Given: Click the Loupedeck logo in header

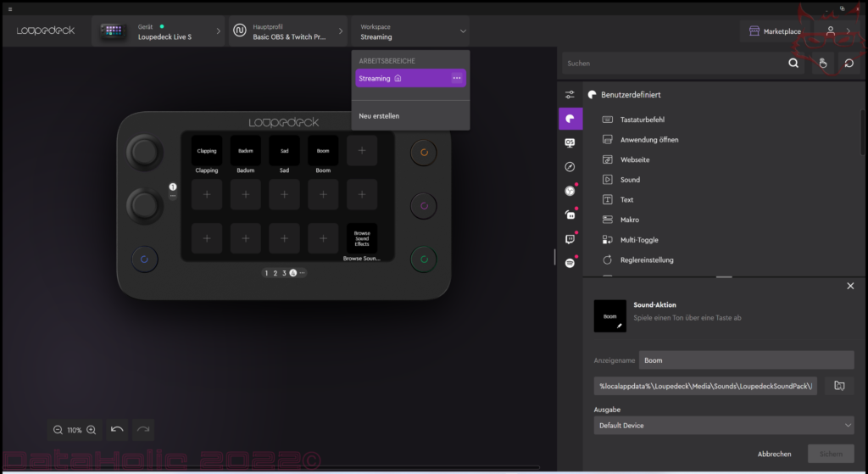Looking at the screenshot, I should pyautogui.click(x=46, y=31).
